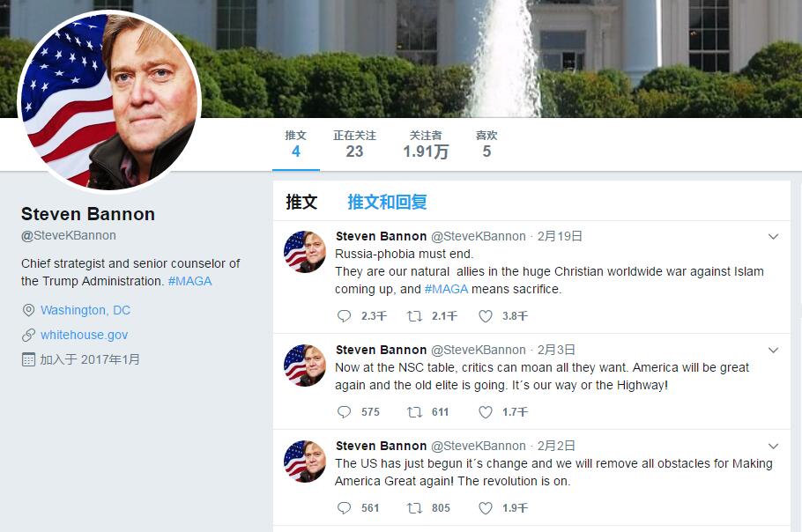Like the revolution is on tweet
The width and height of the screenshot is (802, 532).
point(486,508)
